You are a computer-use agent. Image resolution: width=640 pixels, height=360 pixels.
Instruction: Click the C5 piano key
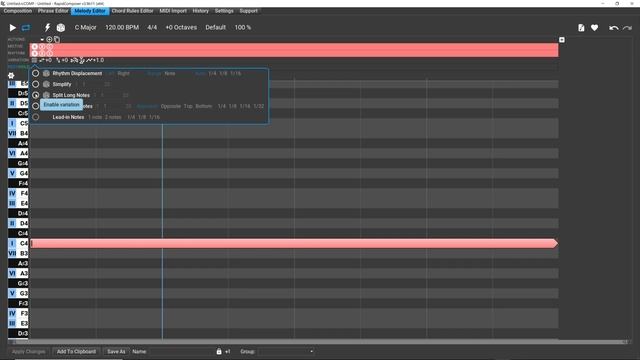pyautogui.click(x=18, y=123)
